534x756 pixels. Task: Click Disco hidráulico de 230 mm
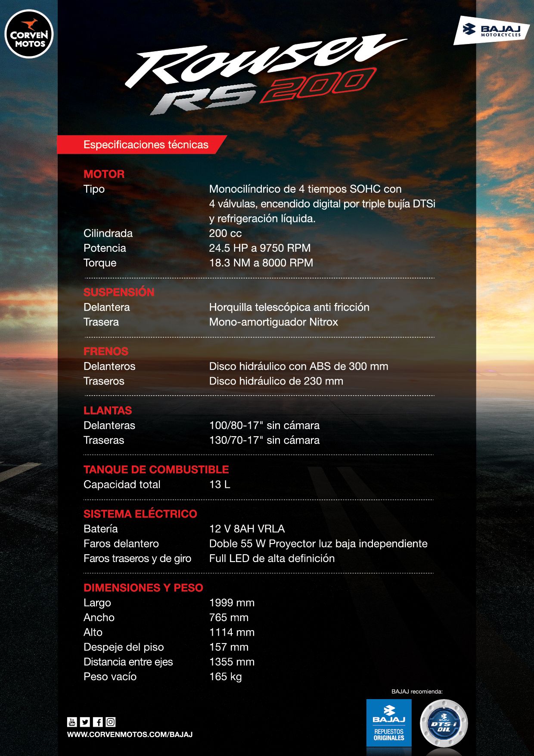pyautogui.click(x=276, y=381)
